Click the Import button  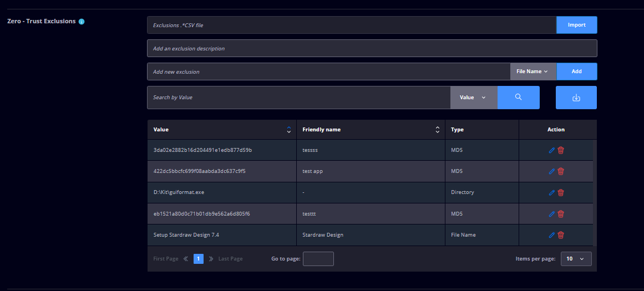pyautogui.click(x=577, y=25)
